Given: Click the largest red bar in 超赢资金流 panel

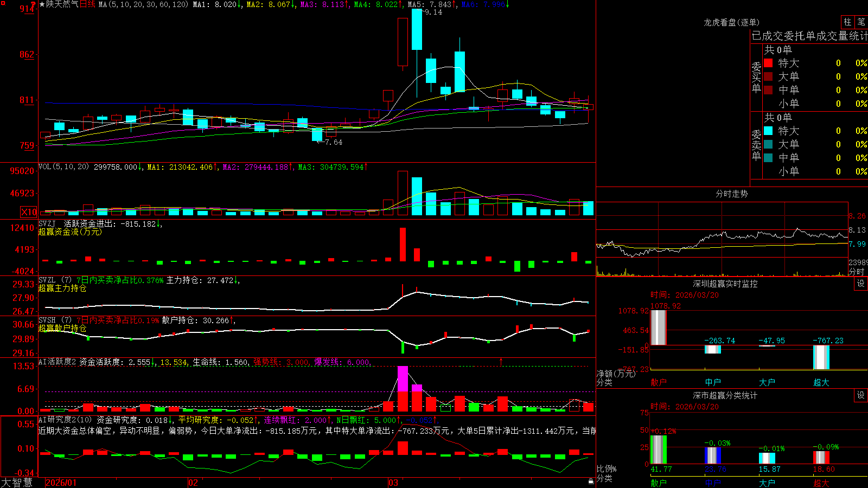Looking at the screenshot, I should pos(403,245).
